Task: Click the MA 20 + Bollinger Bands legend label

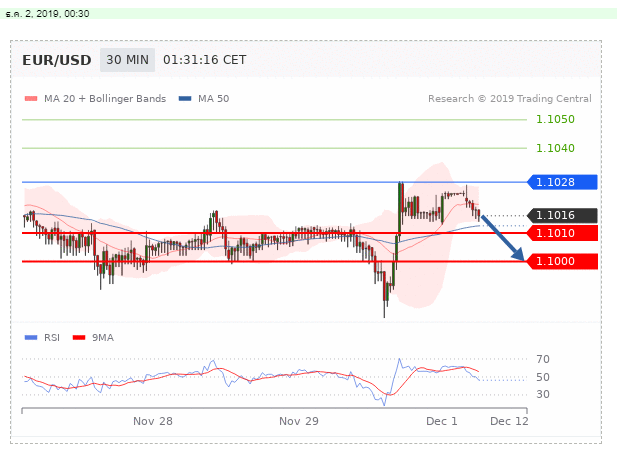Action: point(105,99)
